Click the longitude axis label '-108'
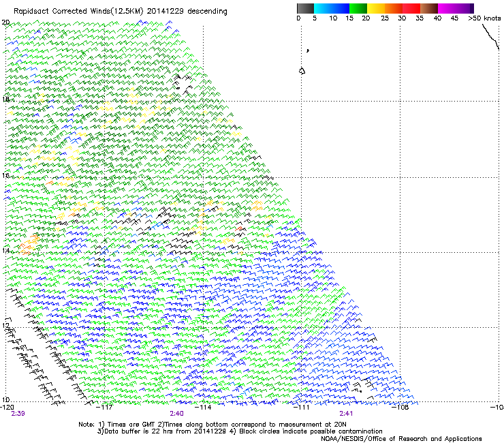 pyautogui.click(x=400, y=408)
